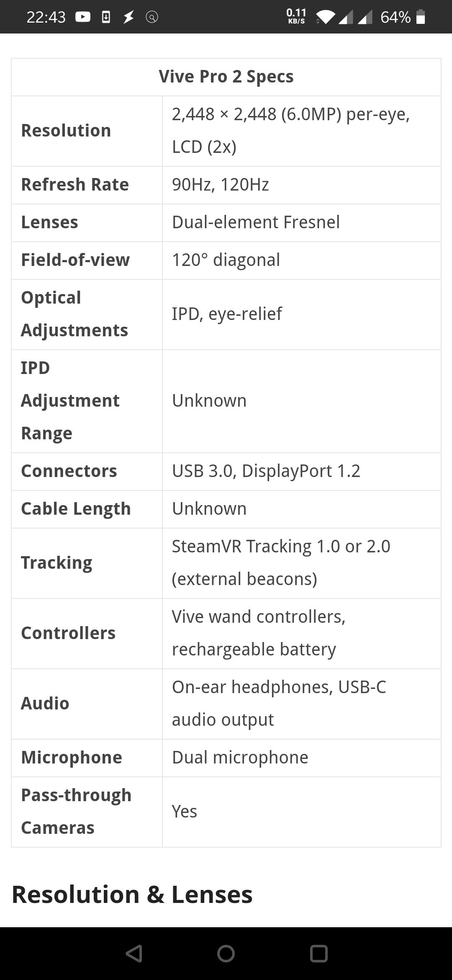The height and width of the screenshot is (980, 452).
Task: Select the Resolution value cell text
Action: tap(291, 130)
